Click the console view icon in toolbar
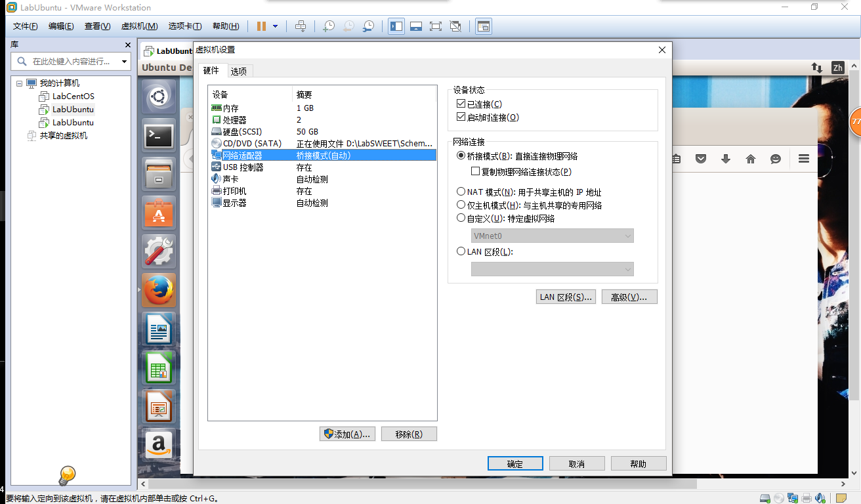This screenshot has height=504, width=861. click(x=484, y=26)
